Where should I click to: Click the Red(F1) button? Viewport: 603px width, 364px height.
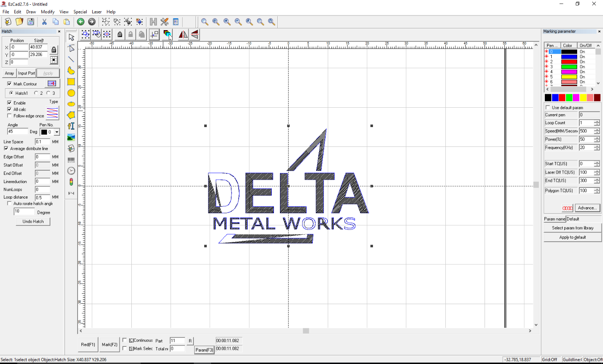click(x=88, y=345)
